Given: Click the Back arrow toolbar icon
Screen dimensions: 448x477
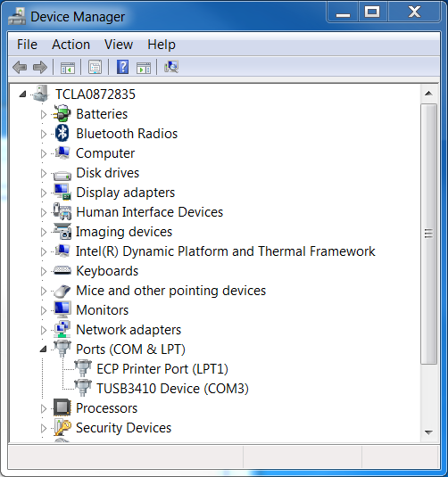Looking at the screenshot, I should (20, 67).
